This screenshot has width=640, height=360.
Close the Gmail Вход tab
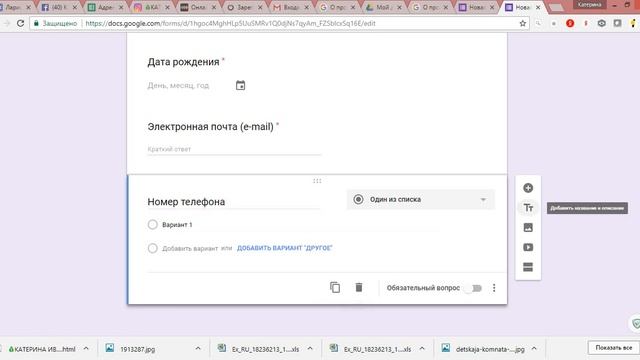[x=307, y=7]
